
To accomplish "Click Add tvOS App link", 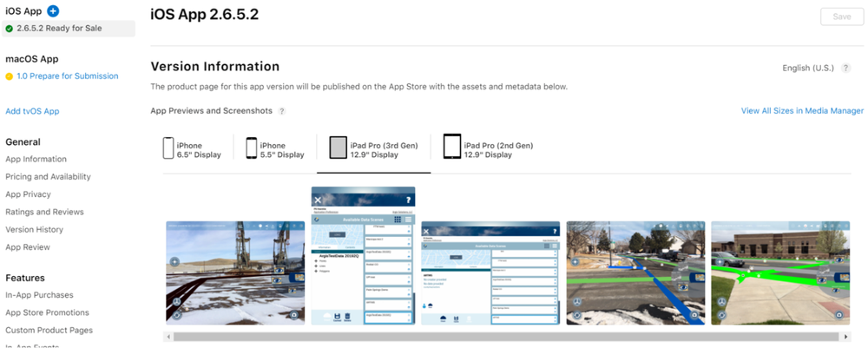I will pyautogui.click(x=32, y=111).
